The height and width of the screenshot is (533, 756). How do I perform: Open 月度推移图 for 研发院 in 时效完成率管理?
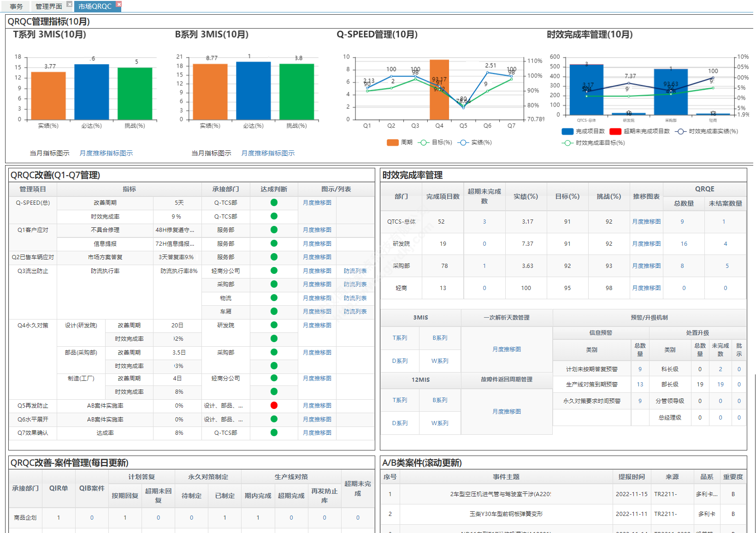646,244
